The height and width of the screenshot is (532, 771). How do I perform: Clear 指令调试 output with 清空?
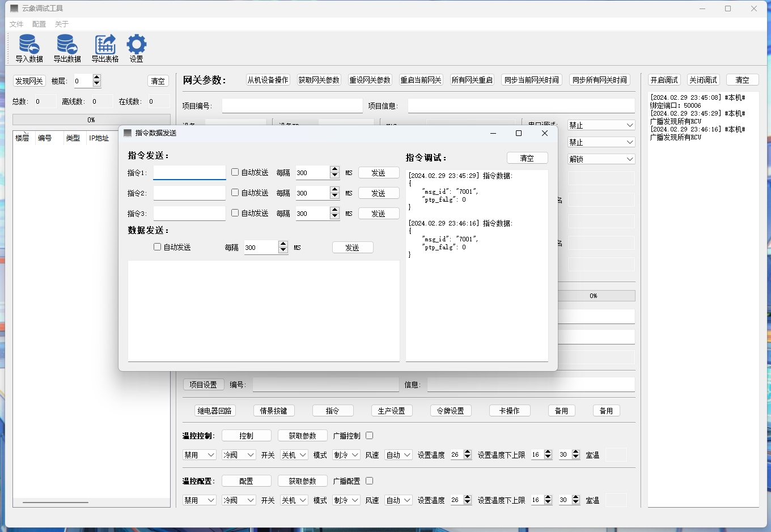[x=527, y=158]
